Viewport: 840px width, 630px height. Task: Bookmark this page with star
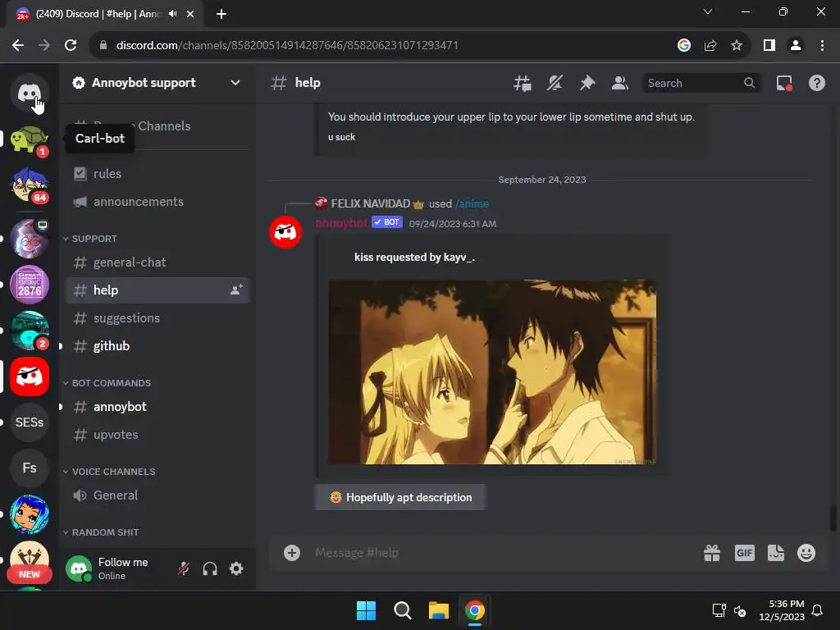click(737, 46)
